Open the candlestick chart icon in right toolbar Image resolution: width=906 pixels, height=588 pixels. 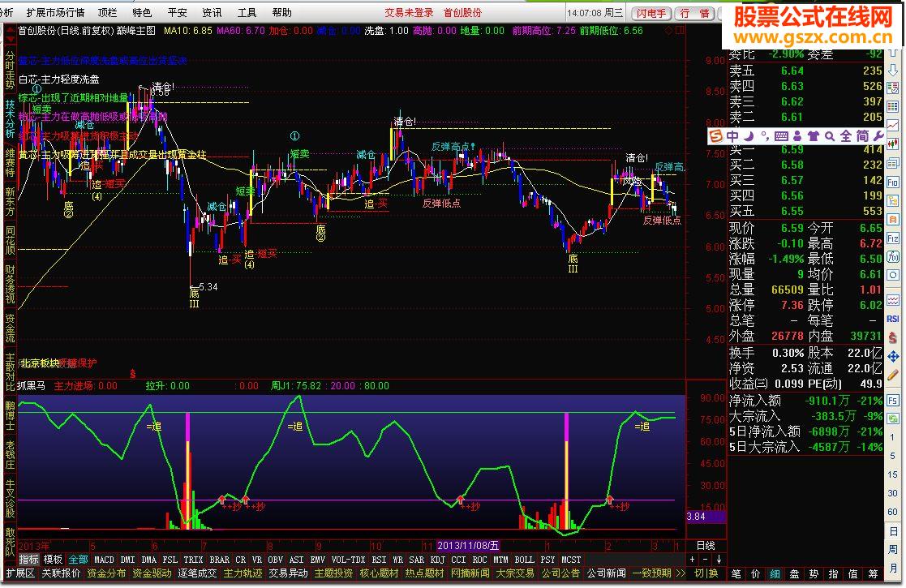click(893, 144)
